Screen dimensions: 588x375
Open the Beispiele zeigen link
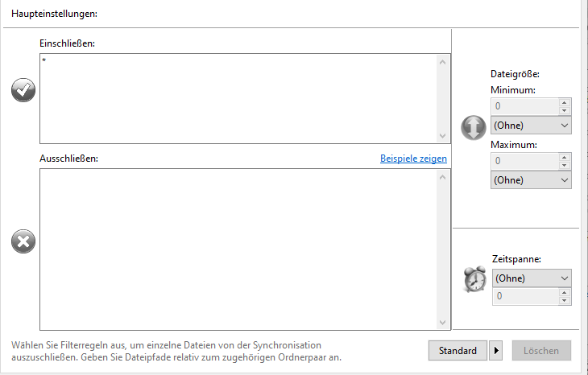pos(413,159)
